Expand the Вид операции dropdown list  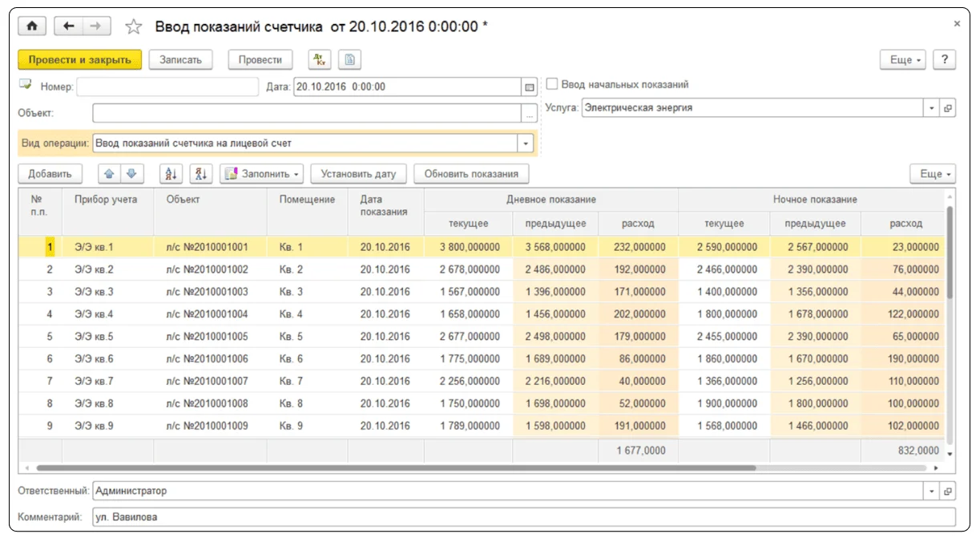(x=526, y=144)
